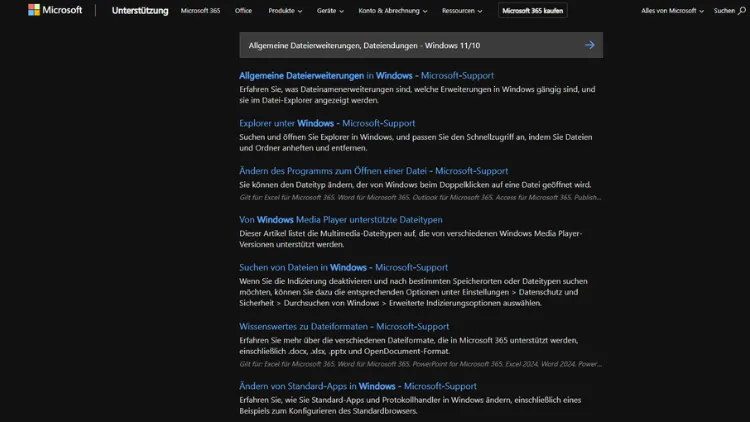Open Ändern von Standard-Apps in Windows result
This screenshot has width=750, height=422.
[x=358, y=386]
